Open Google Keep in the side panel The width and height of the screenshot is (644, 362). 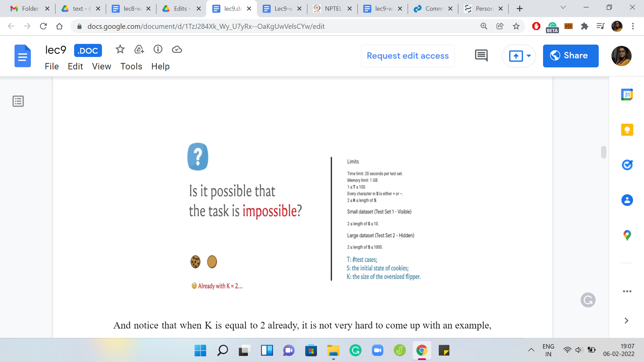[627, 130]
